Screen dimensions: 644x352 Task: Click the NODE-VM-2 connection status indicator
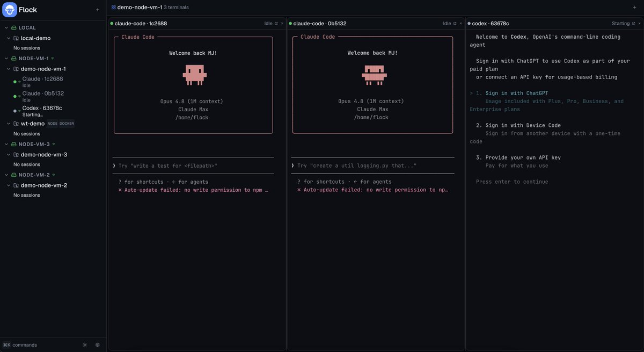pyautogui.click(x=53, y=175)
